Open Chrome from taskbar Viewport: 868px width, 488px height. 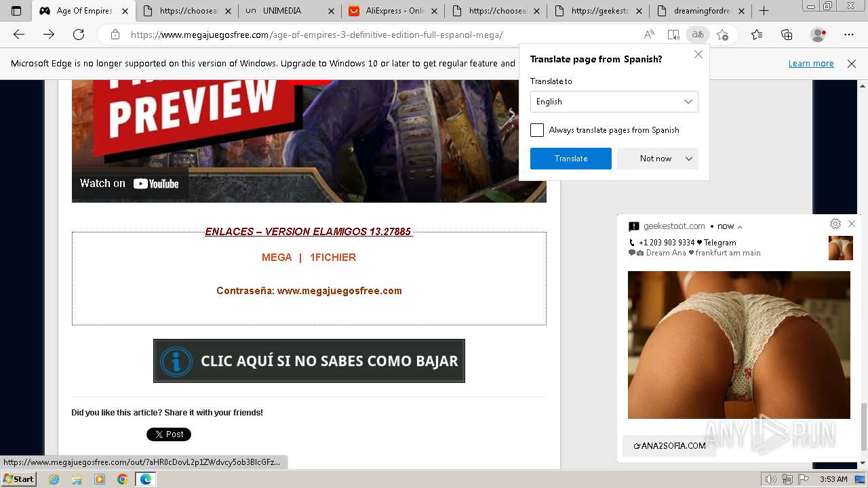tap(122, 479)
